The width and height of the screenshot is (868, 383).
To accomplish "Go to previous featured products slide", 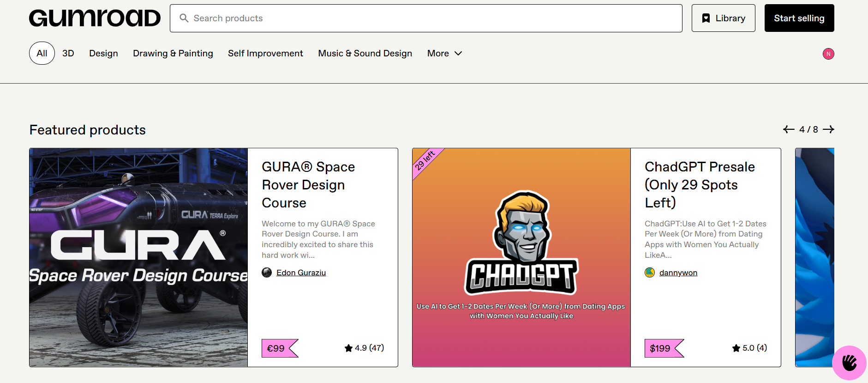I will tap(788, 129).
